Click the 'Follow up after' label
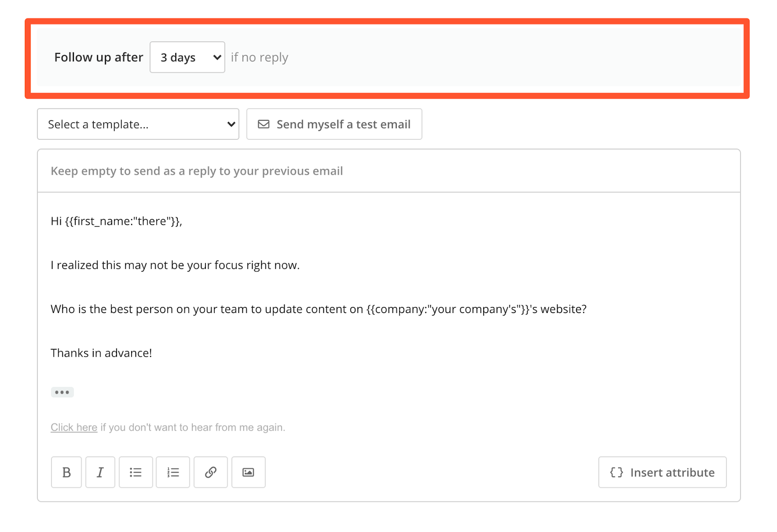Screen dimensions: 777x532 coord(99,57)
